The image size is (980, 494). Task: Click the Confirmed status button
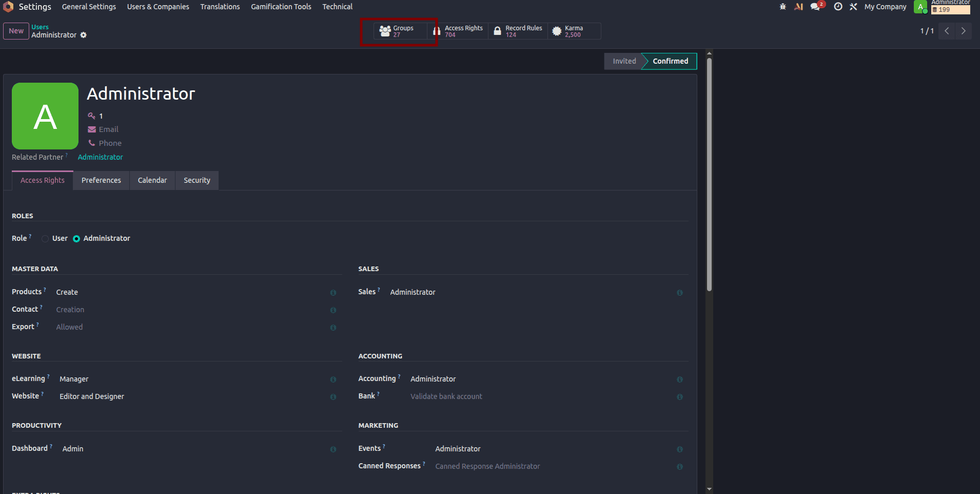pos(670,61)
